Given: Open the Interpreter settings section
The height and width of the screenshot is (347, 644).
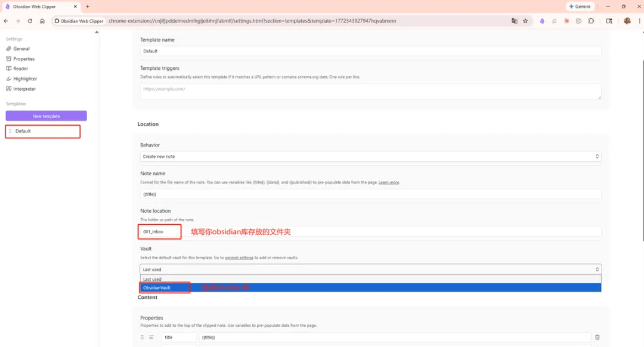Looking at the screenshot, I should [24, 89].
